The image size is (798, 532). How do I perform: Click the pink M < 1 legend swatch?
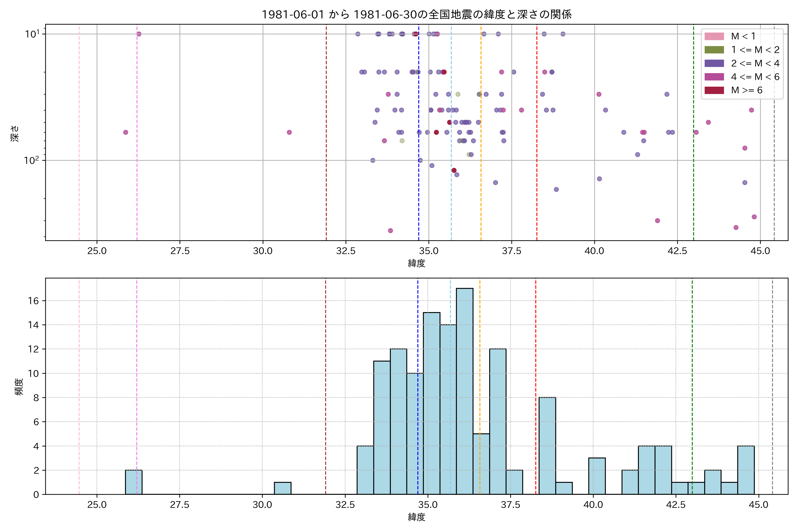(x=714, y=36)
